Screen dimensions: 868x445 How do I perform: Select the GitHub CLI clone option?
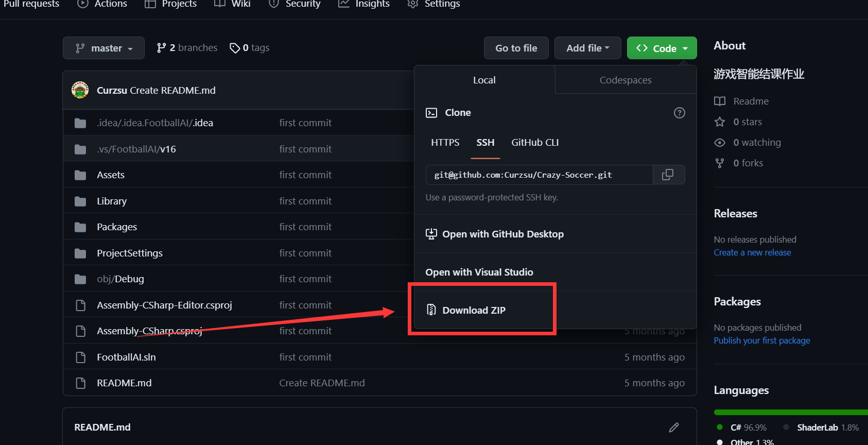pos(535,143)
